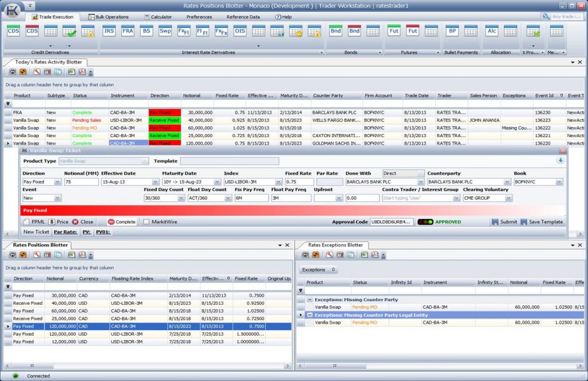Click the Complete button in ticket

click(122, 222)
